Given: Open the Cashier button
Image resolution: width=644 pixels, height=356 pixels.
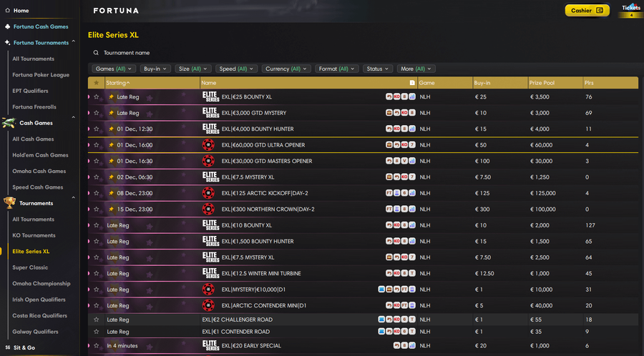Looking at the screenshot, I should click(587, 11).
